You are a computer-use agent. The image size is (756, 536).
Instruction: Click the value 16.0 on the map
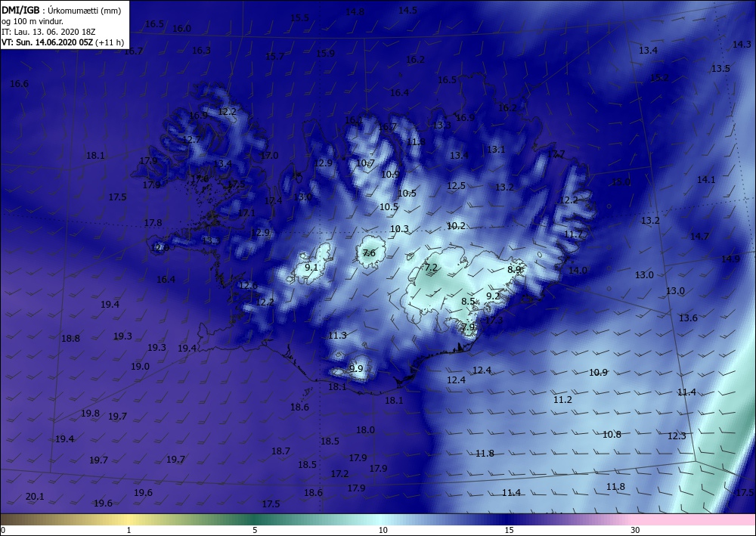click(x=181, y=29)
